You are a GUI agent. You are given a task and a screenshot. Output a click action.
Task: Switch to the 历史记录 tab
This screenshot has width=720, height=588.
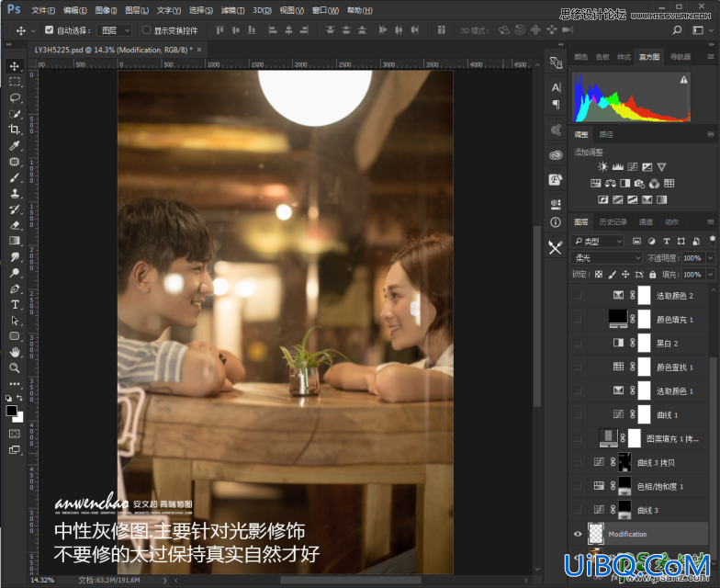click(x=613, y=222)
